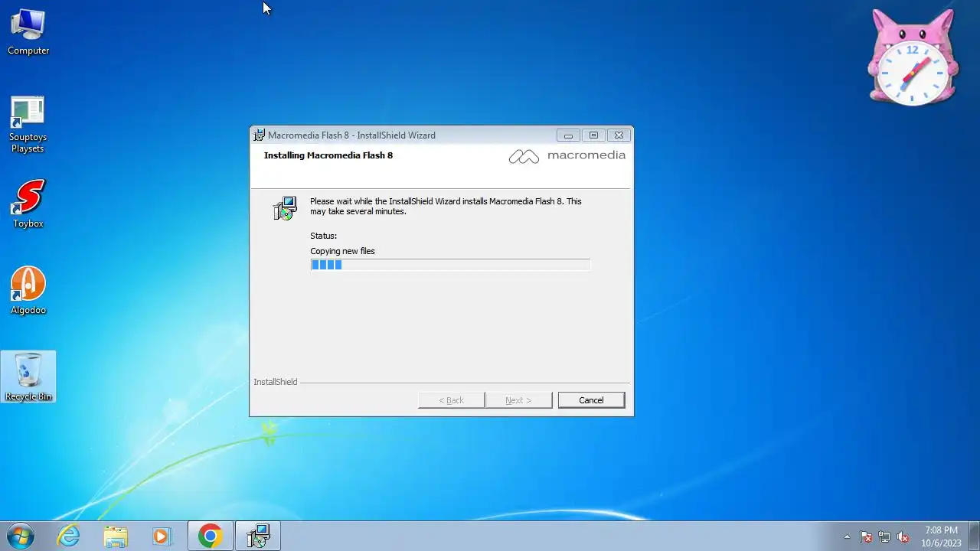Click the Macromedia logo in the header
Screen dimensions: 980x551
(x=567, y=155)
